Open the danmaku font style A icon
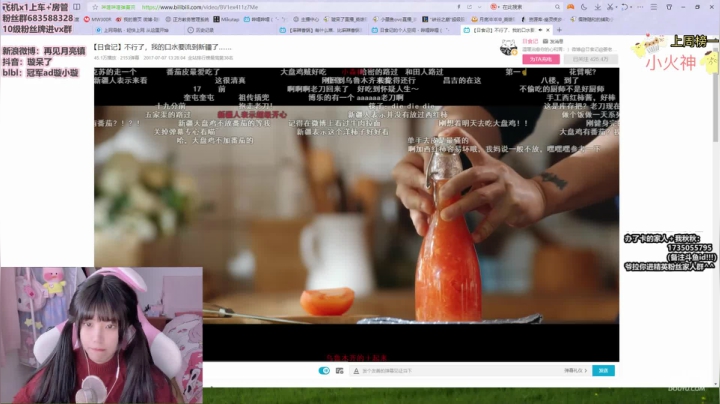Image resolution: width=720 pixels, height=404 pixels. click(356, 371)
